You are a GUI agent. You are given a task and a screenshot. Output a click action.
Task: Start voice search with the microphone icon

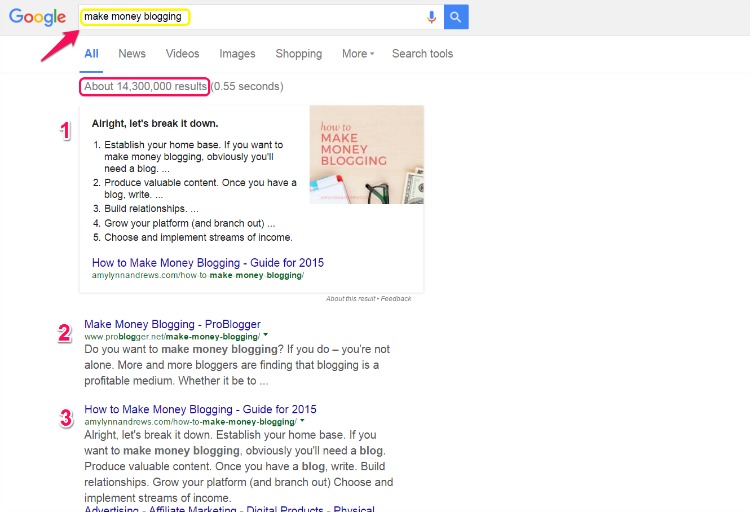click(x=431, y=17)
